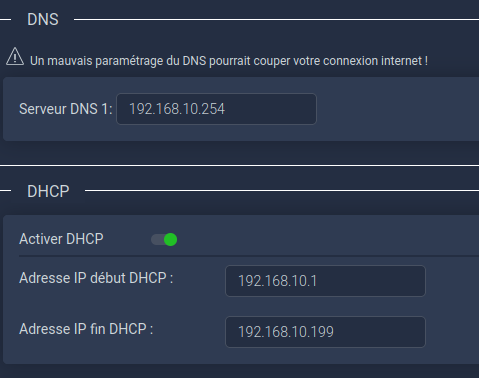Click the green knob of DHCP switch

click(171, 239)
